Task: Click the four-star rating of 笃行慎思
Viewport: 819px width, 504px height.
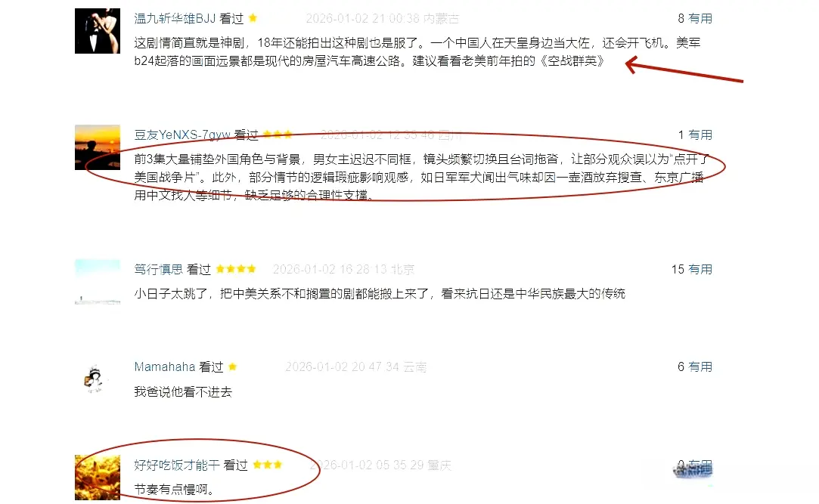Action: click(x=236, y=269)
